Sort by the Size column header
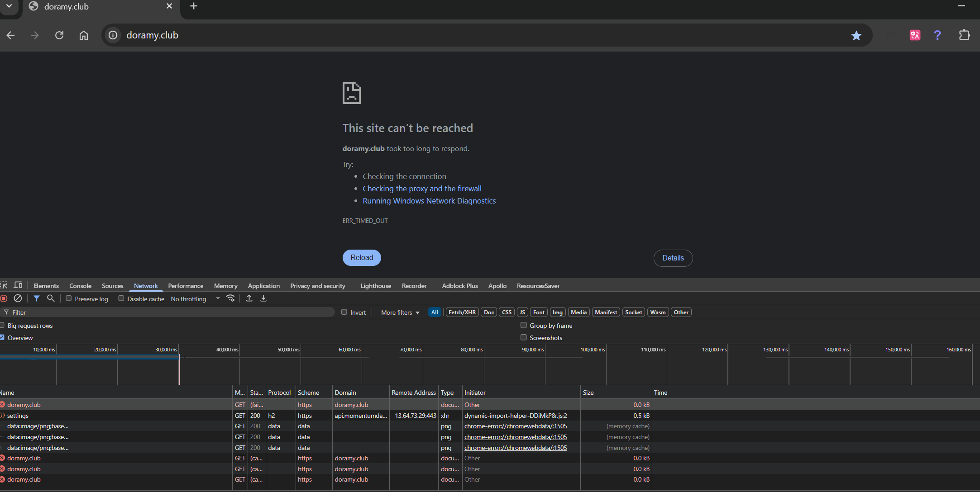Viewport: 980px width, 492px height. click(616, 393)
